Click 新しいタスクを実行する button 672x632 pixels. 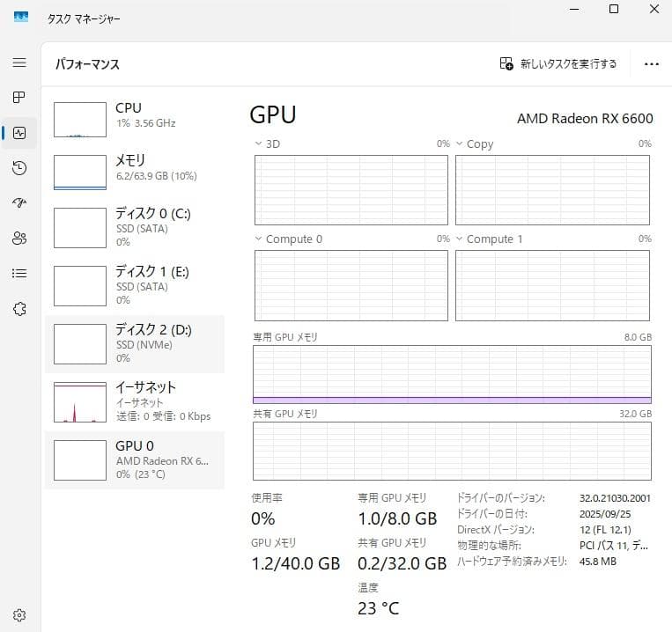coord(558,63)
